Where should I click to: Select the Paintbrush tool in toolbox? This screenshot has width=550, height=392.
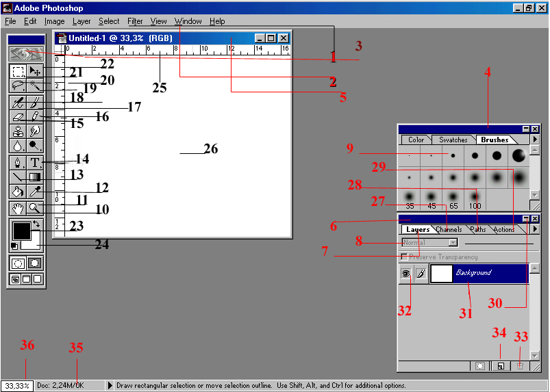coord(35,103)
